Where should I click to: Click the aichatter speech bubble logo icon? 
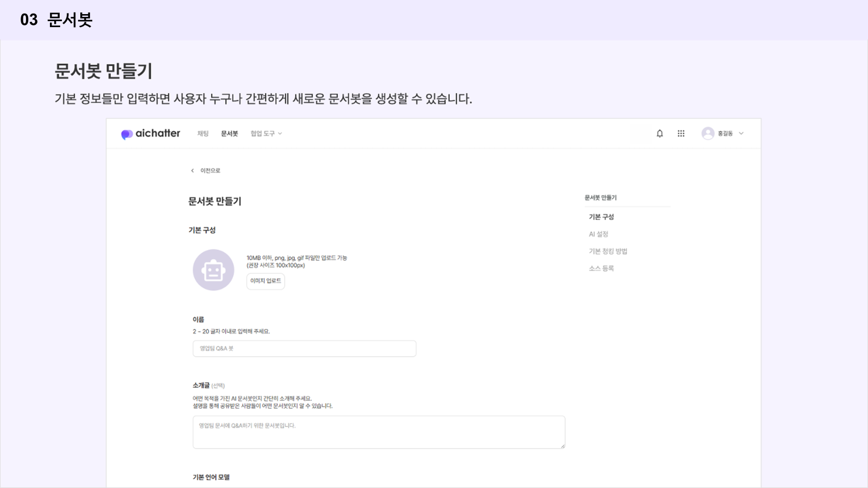[x=126, y=134]
